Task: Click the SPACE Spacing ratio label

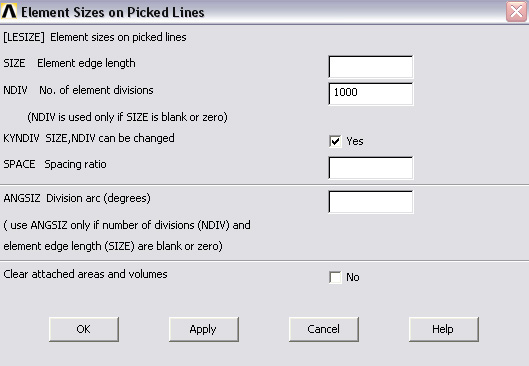Action: tap(55, 164)
